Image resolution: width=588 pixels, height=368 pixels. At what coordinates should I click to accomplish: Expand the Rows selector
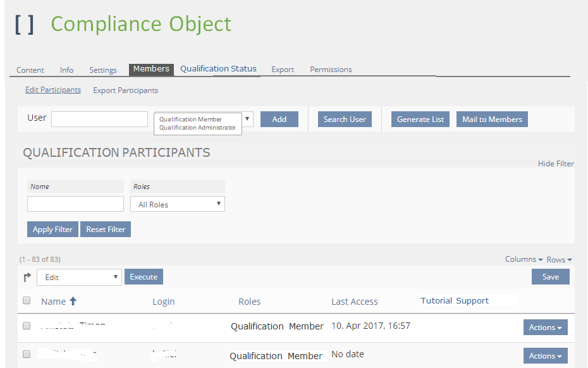559,259
